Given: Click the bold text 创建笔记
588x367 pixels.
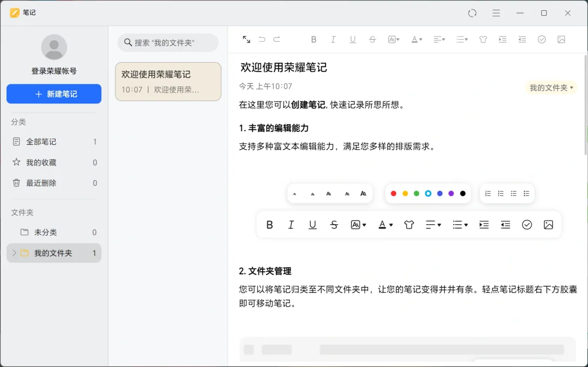Looking at the screenshot, I should pos(308,105).
